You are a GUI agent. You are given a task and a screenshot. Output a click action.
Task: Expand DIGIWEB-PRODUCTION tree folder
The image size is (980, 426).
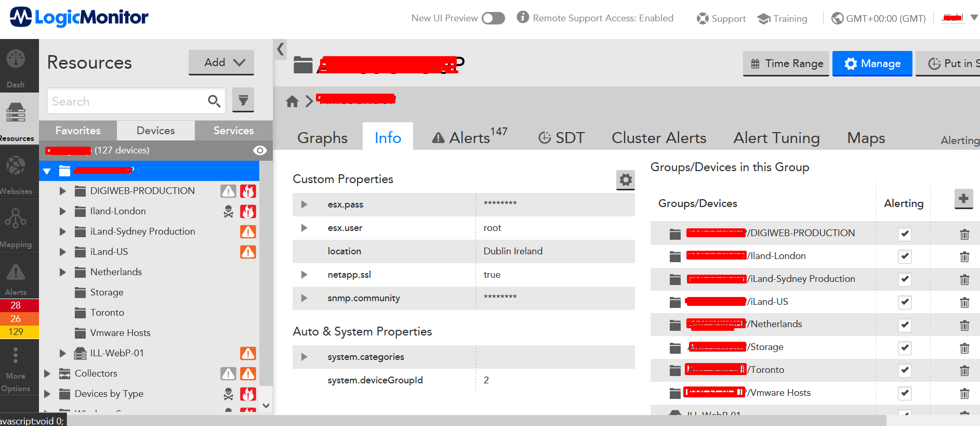coord(62,191)
